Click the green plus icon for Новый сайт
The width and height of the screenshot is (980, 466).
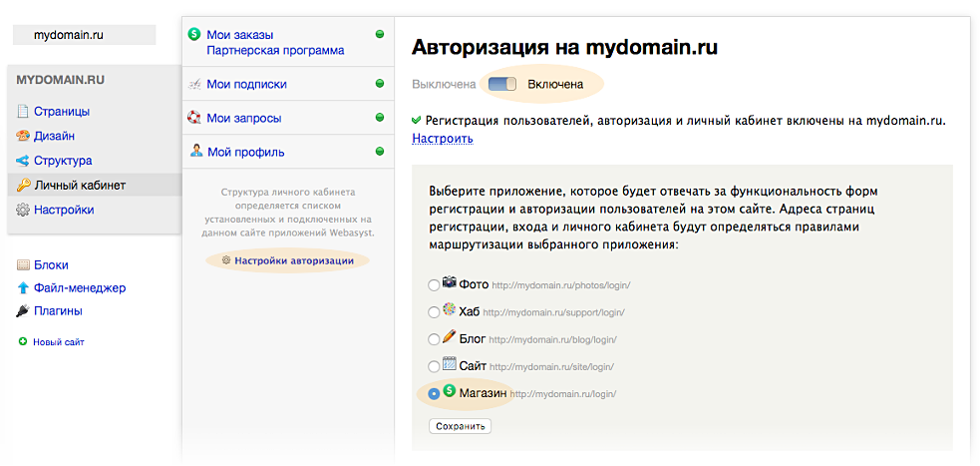coord(22,342)
